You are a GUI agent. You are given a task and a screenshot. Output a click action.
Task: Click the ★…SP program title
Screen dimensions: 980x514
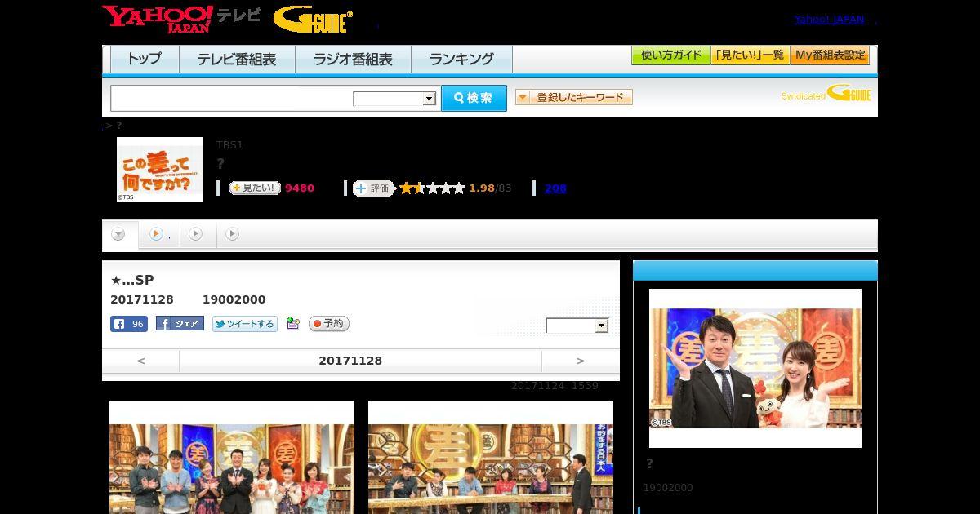click(x=132, y=280)
